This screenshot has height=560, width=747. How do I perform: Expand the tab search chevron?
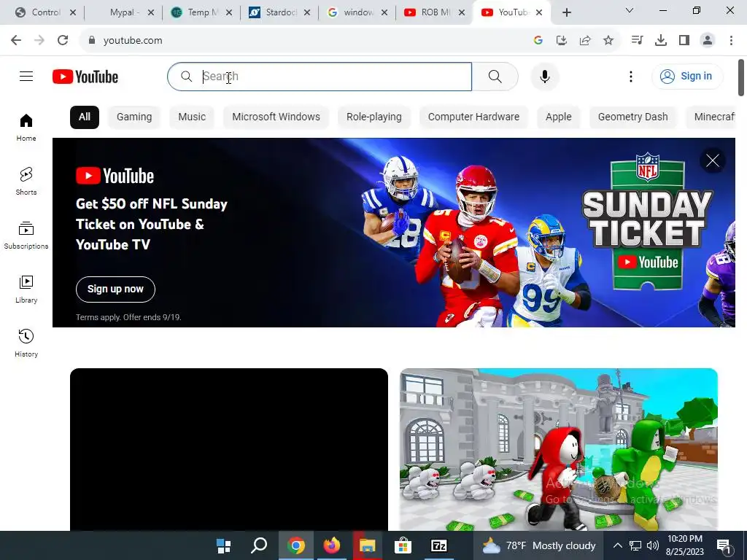tap(630, 10)
